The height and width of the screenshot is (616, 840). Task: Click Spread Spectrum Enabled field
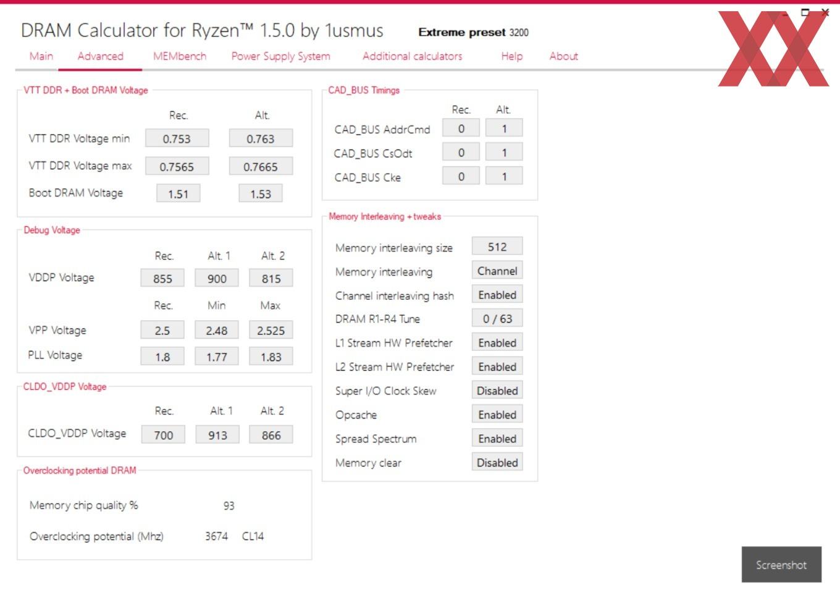point(497,438)
